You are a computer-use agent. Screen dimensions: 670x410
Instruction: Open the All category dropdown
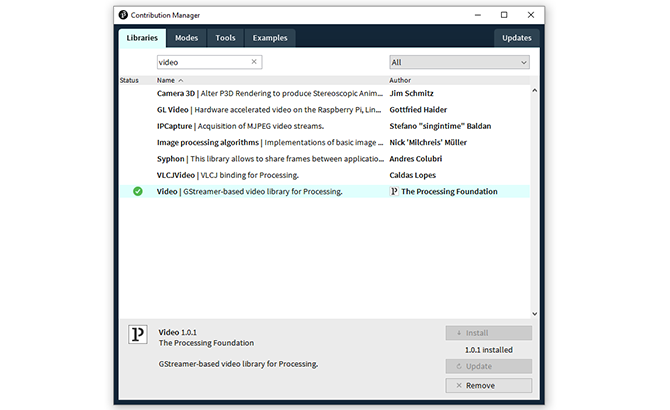click(459, 62)
